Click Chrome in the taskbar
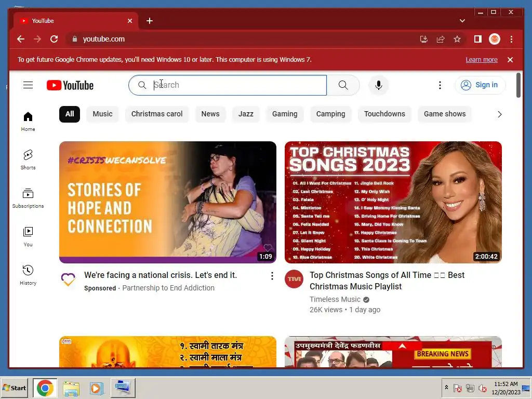 click(45, 388)
